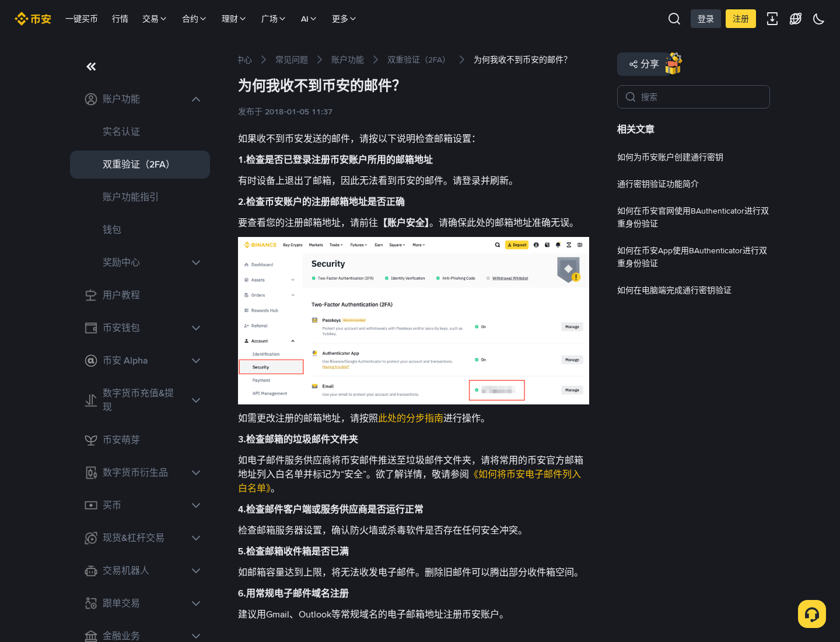Screen dimensions: 840x642
Task: Open 钱包 in the sidebar
Action: tap(140, 230)
